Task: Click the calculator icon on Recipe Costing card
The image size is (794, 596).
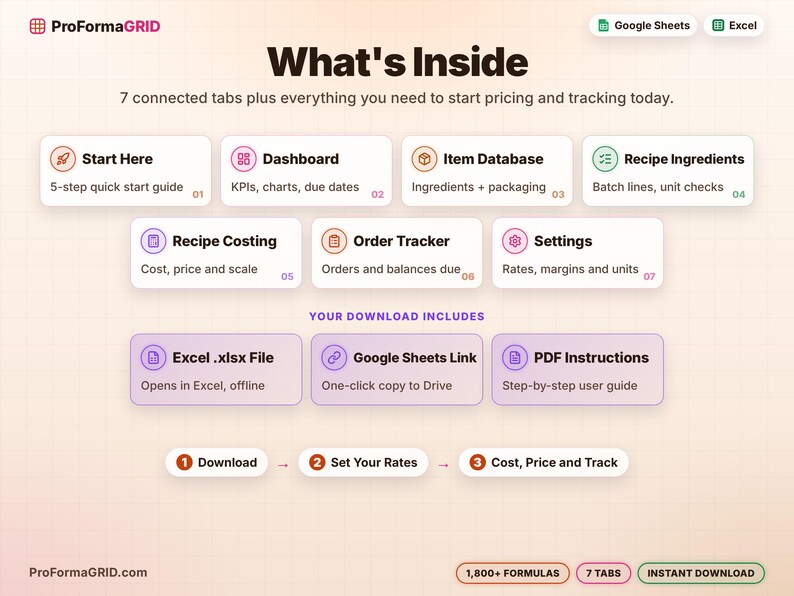Action: 153,241
